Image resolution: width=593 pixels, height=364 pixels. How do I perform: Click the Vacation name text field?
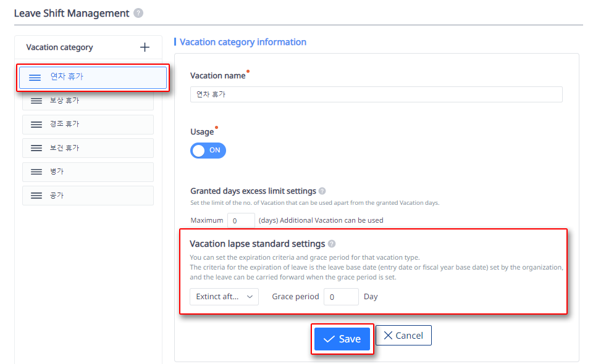pos(376,94)
